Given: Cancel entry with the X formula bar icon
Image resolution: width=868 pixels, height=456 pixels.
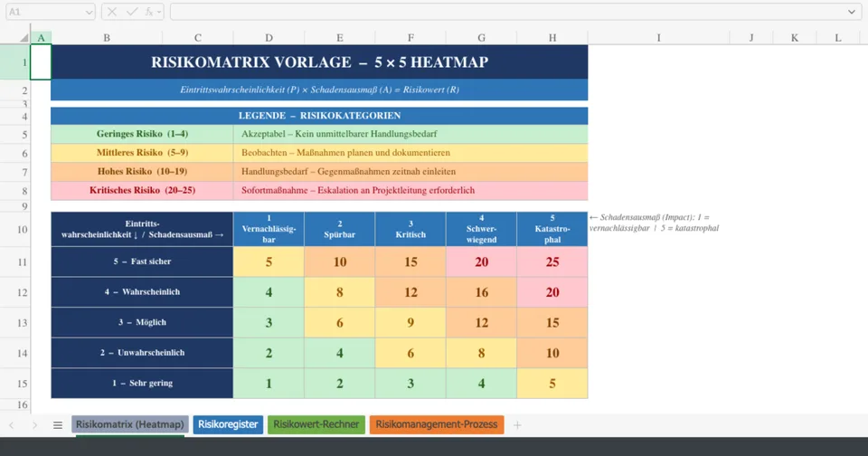Looking at the screenshot, I should coord(112,12).
